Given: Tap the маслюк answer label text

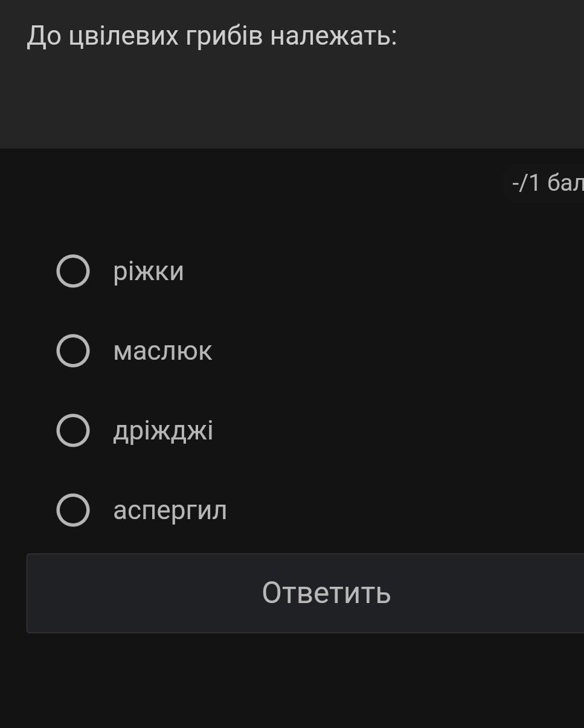Looking at the screenshot, I should (162, 351).
